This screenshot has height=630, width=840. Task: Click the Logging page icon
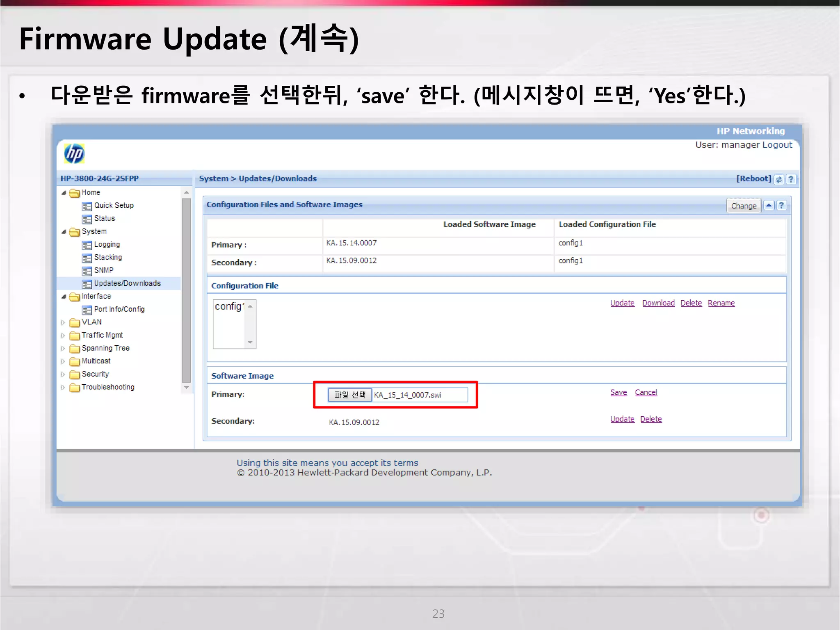pos(87,245)
